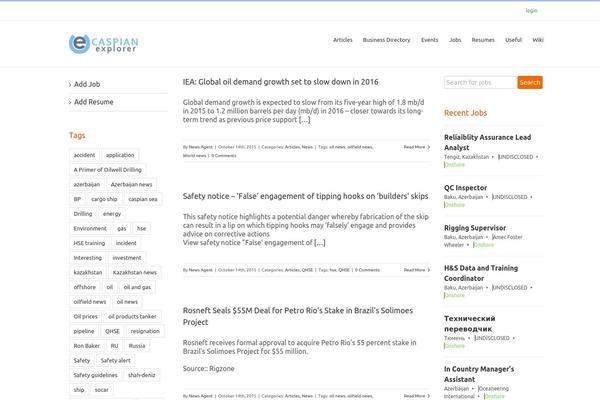Click the Add Resume link
This screenshot has width=600, height=400.
(x=93, y=102)
